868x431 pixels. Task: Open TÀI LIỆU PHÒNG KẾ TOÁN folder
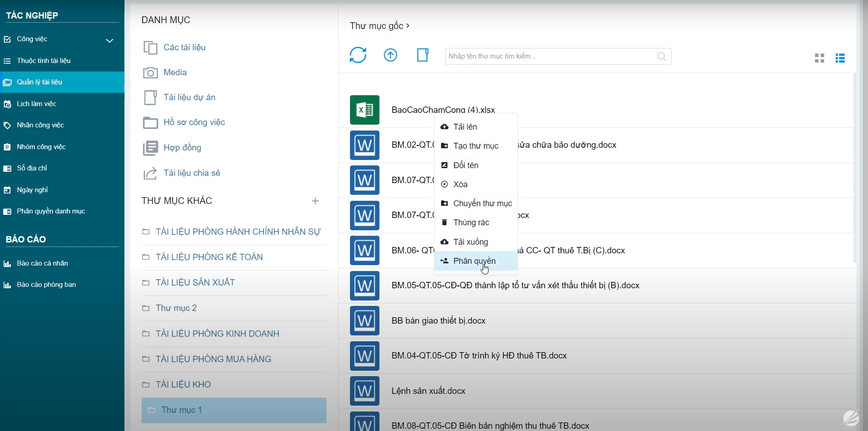pos(209,257)
